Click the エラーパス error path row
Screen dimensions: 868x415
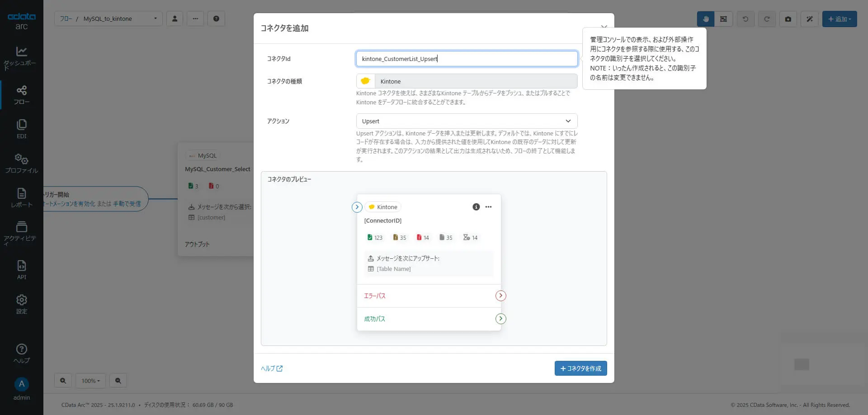[x=429, y=296]
